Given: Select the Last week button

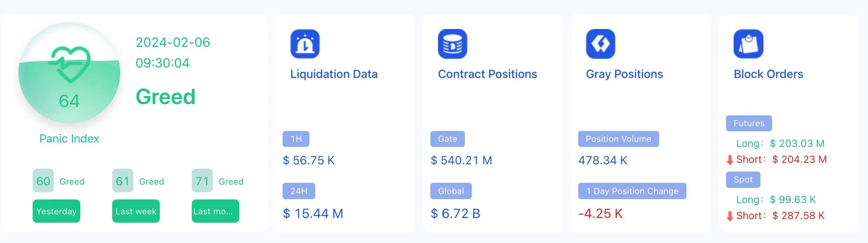Looking at the screenshot, I should point(136,211).
